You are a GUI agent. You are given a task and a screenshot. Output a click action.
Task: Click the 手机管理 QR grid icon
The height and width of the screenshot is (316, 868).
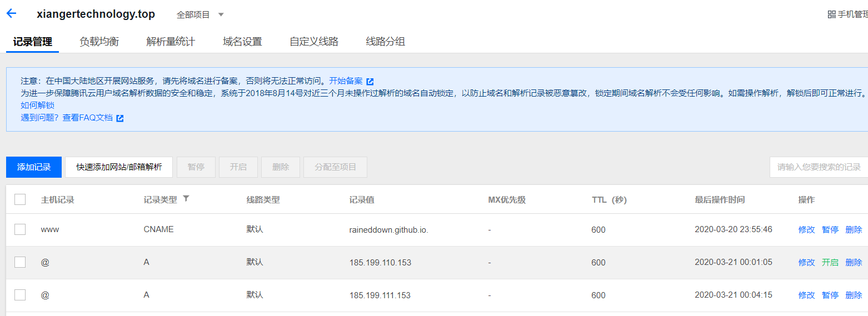(x=831, y=14)
